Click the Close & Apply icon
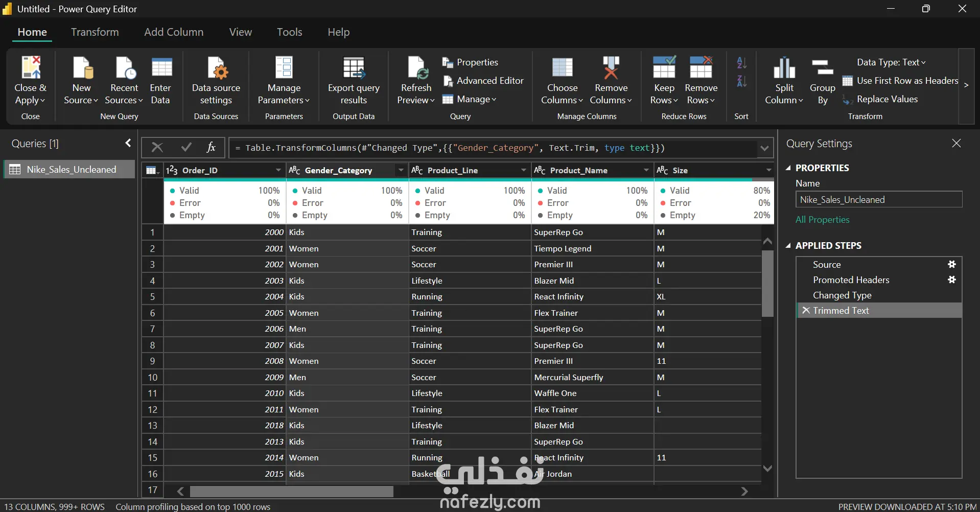The height and width of the screenshot is (512, 980). (x=30, y=67)
